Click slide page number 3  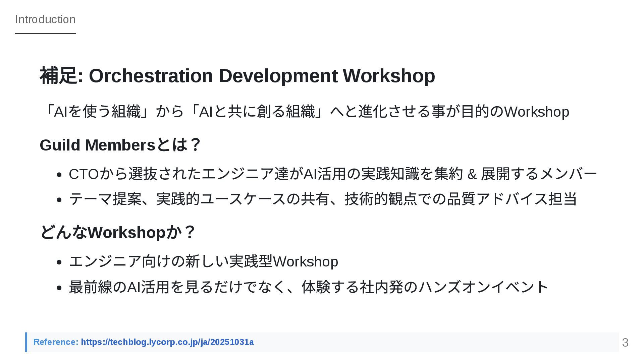(625, 343)
